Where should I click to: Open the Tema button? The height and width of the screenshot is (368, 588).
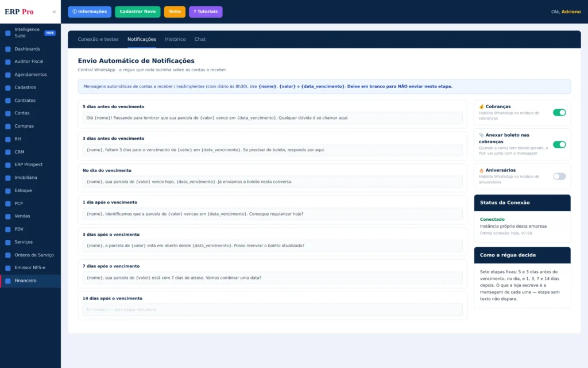[175, 11]
